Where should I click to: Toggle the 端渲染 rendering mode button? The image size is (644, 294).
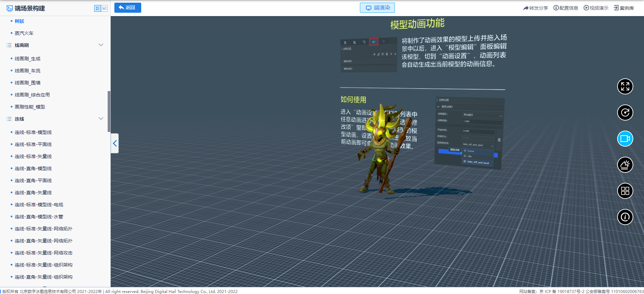coord(377,8)
